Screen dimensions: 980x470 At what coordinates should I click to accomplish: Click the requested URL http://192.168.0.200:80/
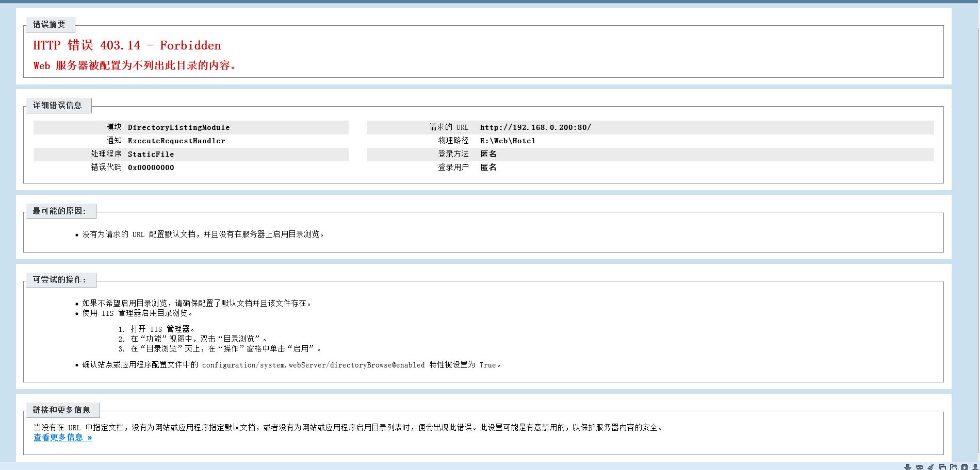click(x=535, y=127)
